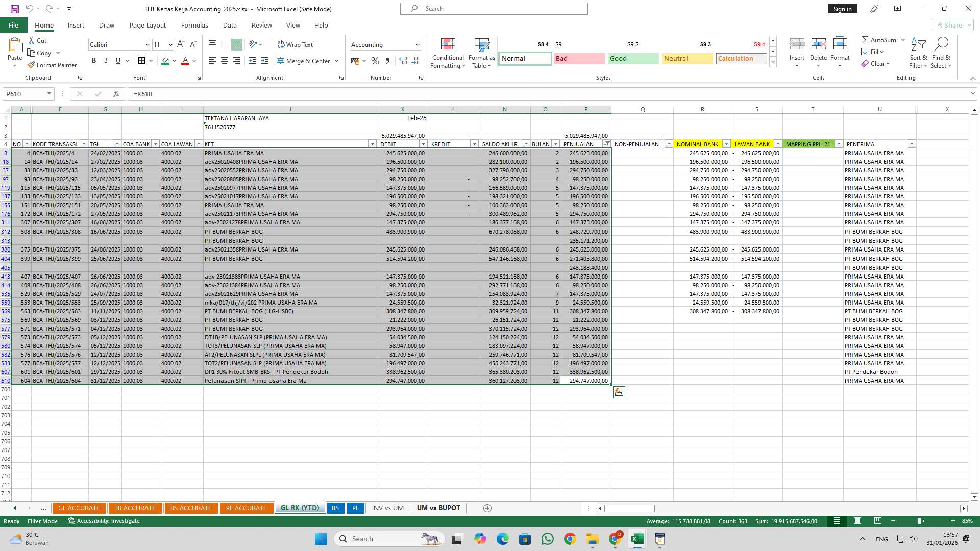This screenshot has height=551, width=980.
Task: Click the Sign in button
Action: coord(842,9)
